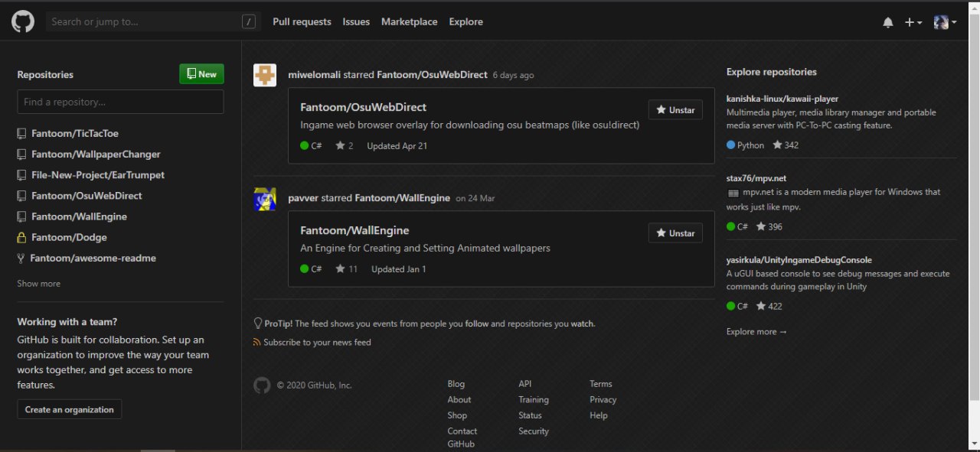The height and width of the screenshot is (452, 980).
Task: Open the GitHub Octocat logo home
Action: coord(23,21)
